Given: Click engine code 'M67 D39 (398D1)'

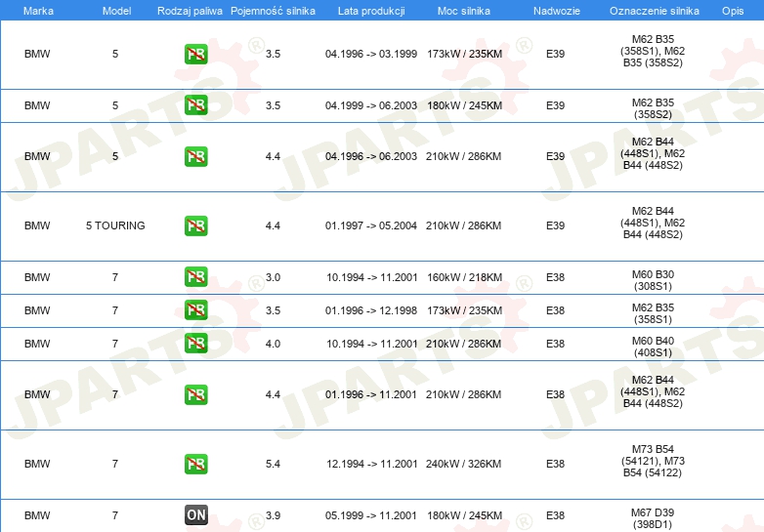Looking at the screenshot, I should tap(653, 518).
